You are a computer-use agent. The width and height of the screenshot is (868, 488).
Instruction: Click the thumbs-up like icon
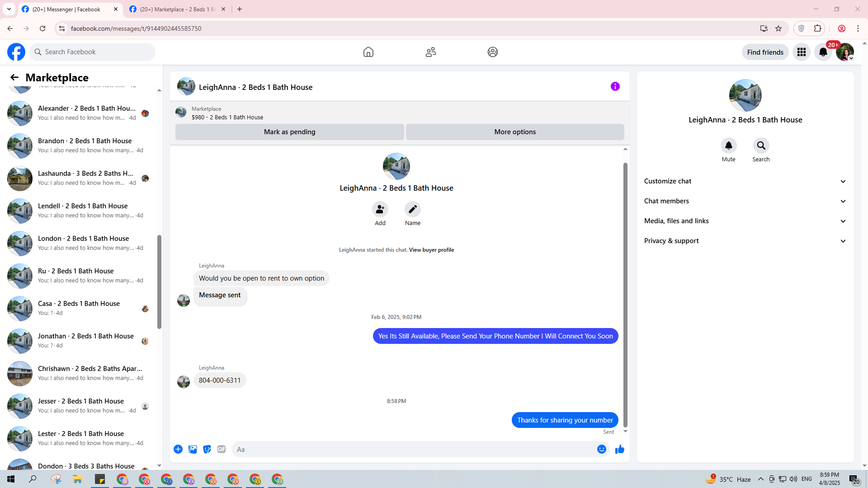point(619,449)
